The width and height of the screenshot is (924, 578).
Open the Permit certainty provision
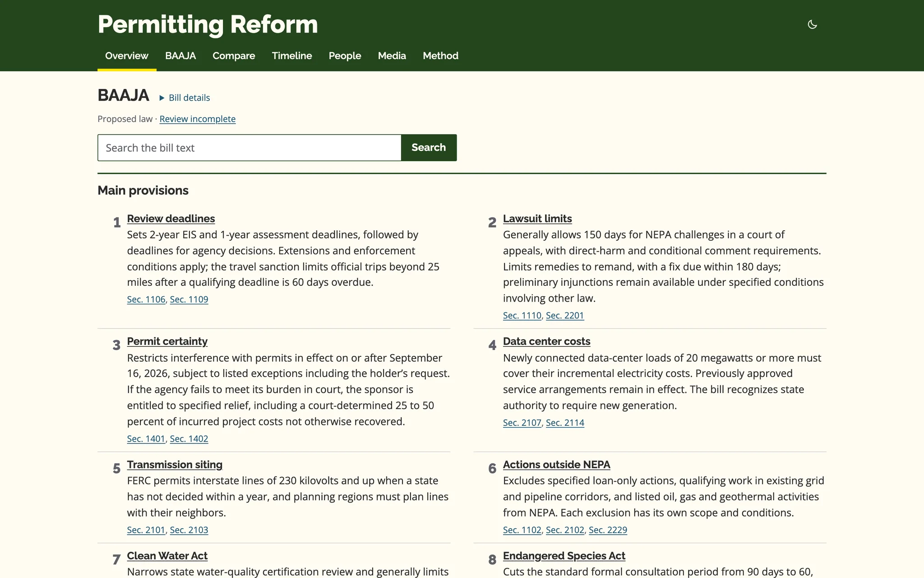167,341
